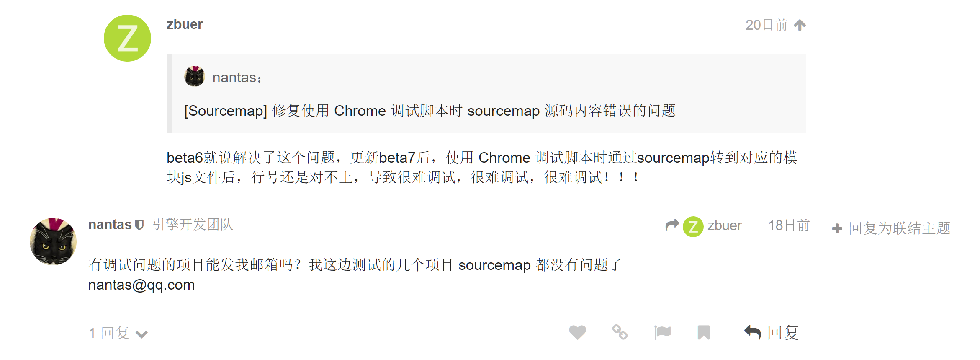Click the small Z avatar in reply-to tab

click(x=693, y=226)
